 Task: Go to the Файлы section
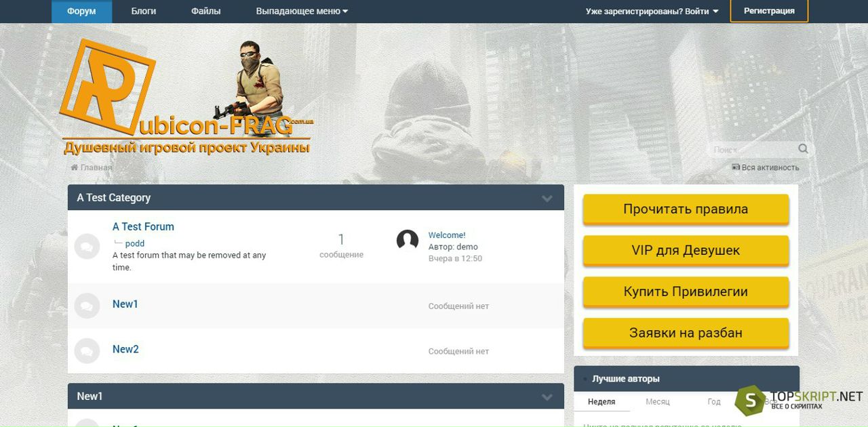click(x=205, y=12)
